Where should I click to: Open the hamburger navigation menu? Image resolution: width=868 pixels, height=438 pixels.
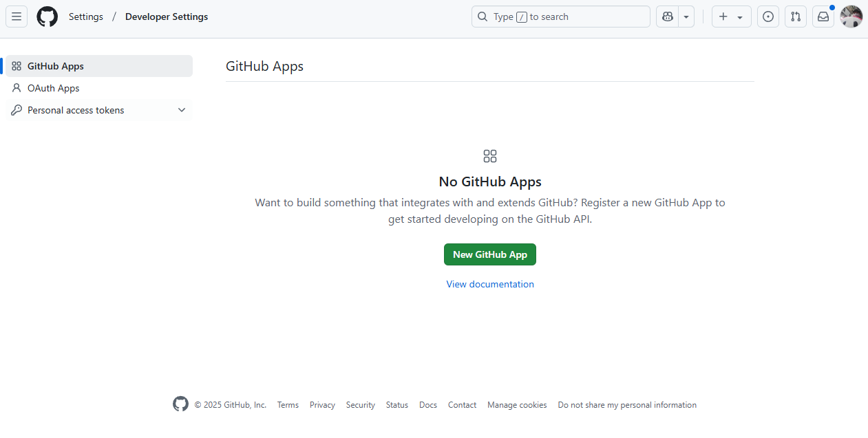tap(17, 17)
